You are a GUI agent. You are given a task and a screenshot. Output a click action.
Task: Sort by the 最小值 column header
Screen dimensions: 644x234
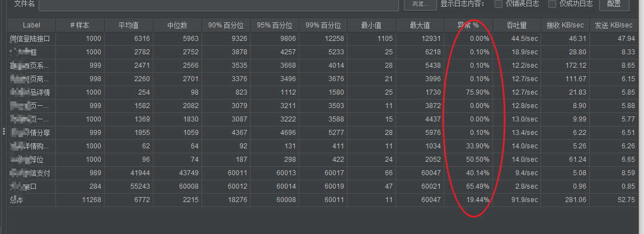(372, 25)
